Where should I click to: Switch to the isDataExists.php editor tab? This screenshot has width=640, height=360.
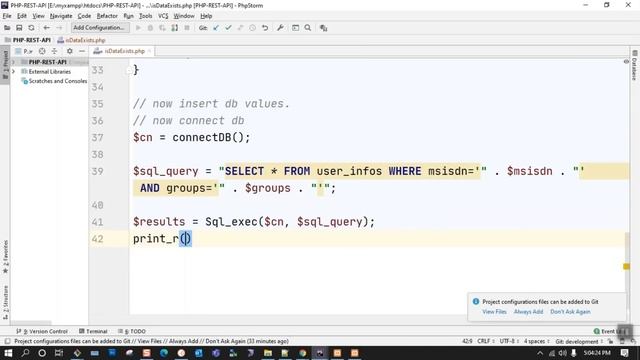coord(121,51)
